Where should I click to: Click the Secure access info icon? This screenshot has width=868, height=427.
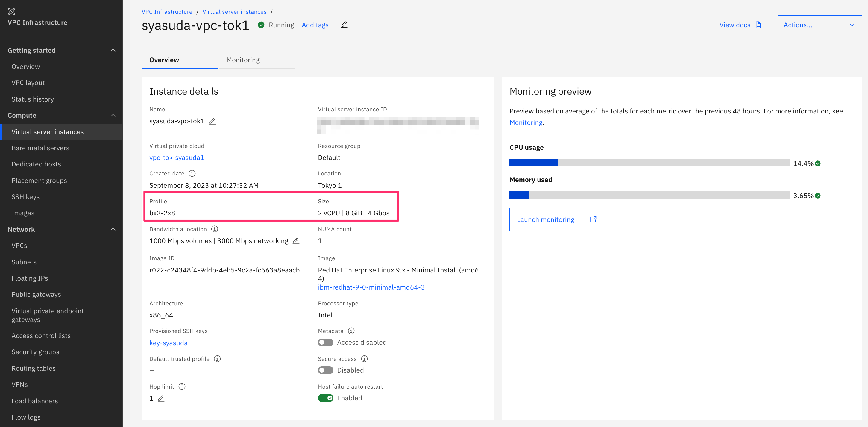tap(364, 359)
